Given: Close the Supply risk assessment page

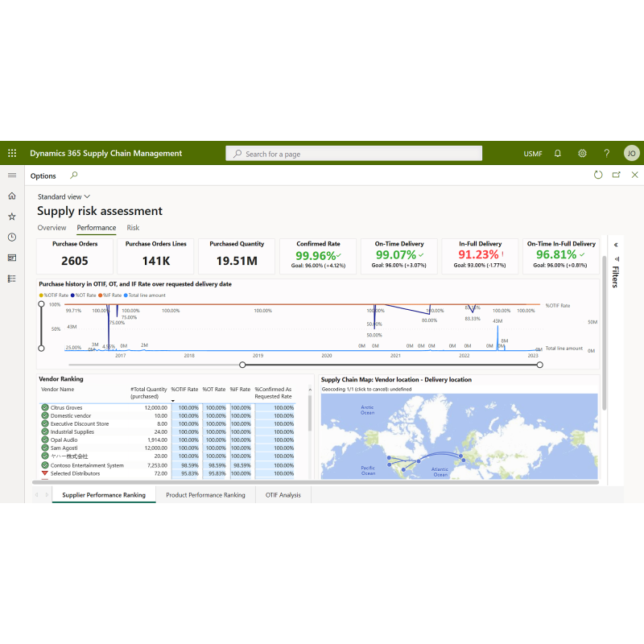Looking at the screenshot, I should (x=634, y=175).
